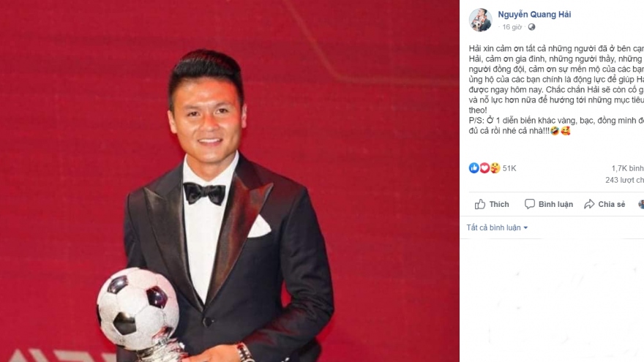Open the 243 lượt chia sẻ count
644x362 pixels.
tap(625, 180)
